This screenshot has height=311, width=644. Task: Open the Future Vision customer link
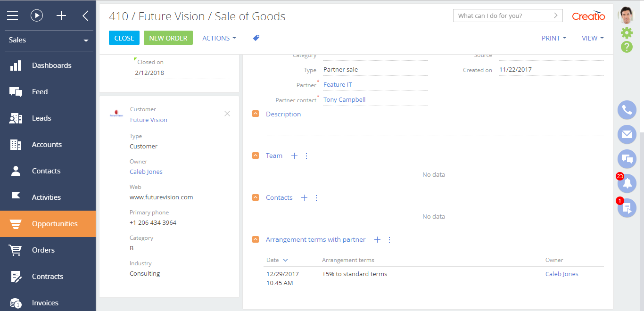coord(149,120)
